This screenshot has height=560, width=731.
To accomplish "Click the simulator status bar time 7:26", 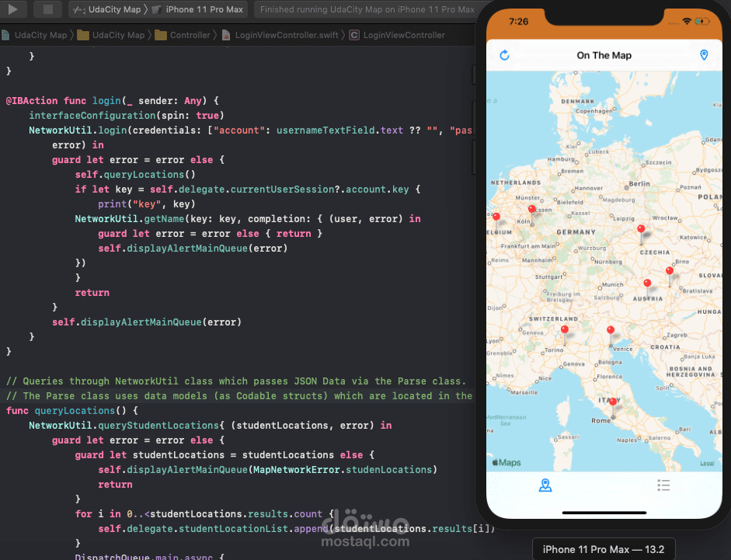I will click(518, 22).
